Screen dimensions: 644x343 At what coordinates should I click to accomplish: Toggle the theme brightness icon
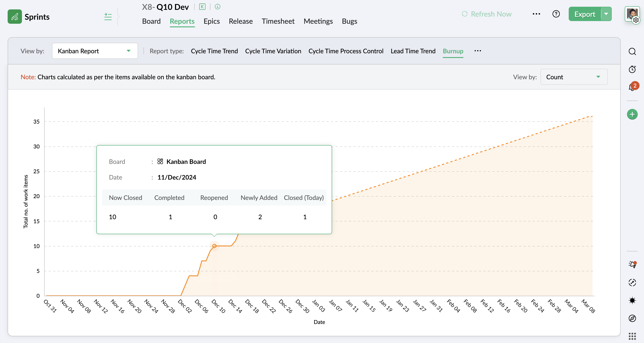pos(632,300)
